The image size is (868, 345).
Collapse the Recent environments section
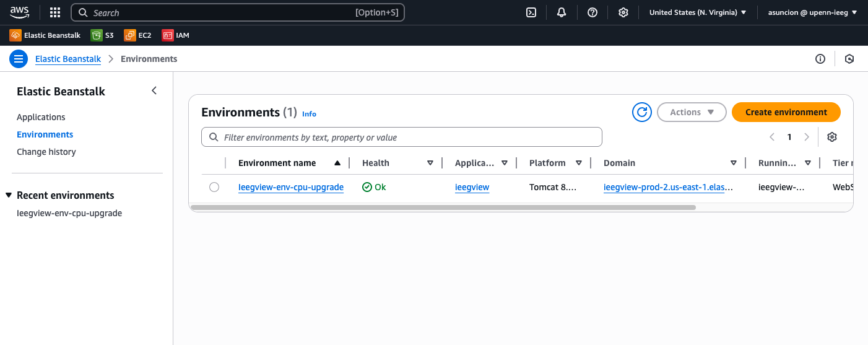point(9,195)
